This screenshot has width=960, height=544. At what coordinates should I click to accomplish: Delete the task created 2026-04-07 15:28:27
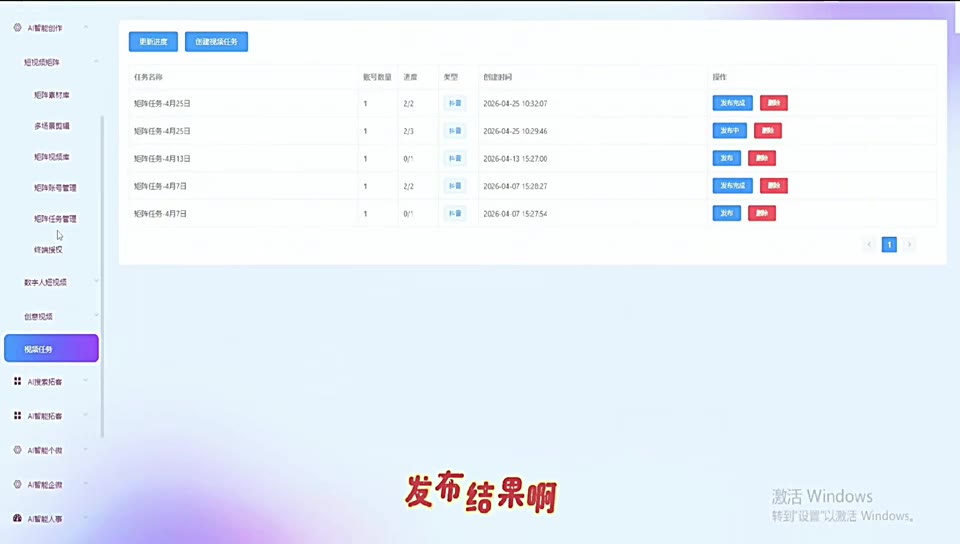[x=774, y=185]
